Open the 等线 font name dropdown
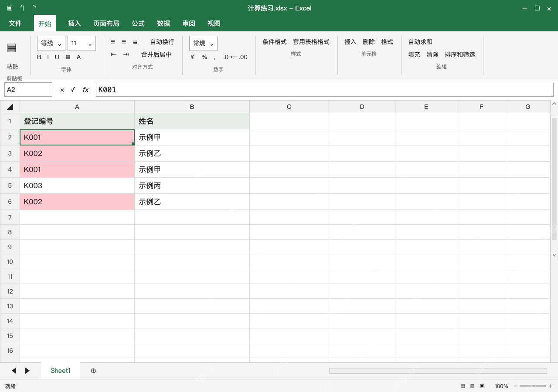 click(51, 43)
